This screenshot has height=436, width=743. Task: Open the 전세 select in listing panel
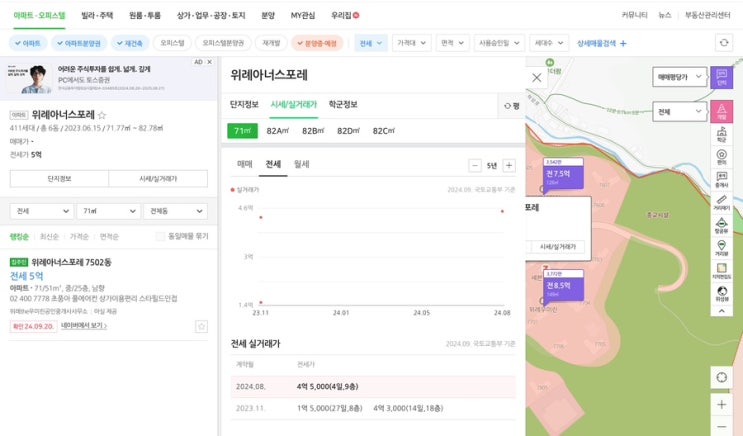tap(42, 211)
